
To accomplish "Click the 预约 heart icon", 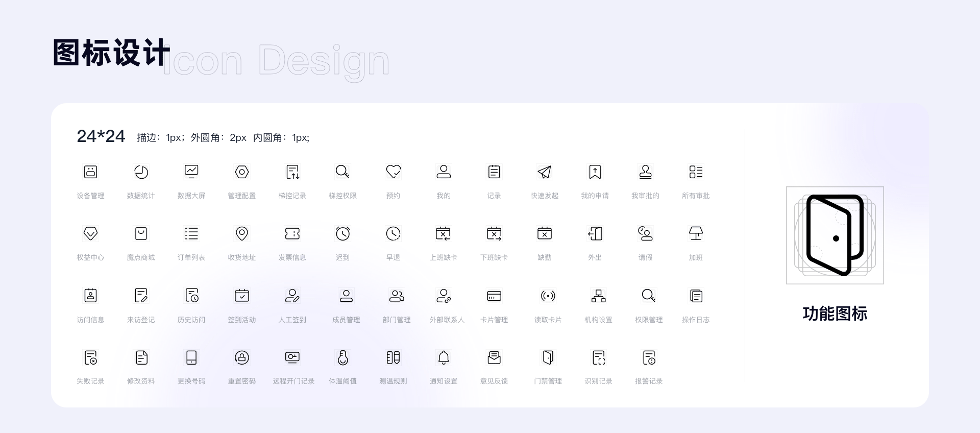I will click(x=394, y=172).
